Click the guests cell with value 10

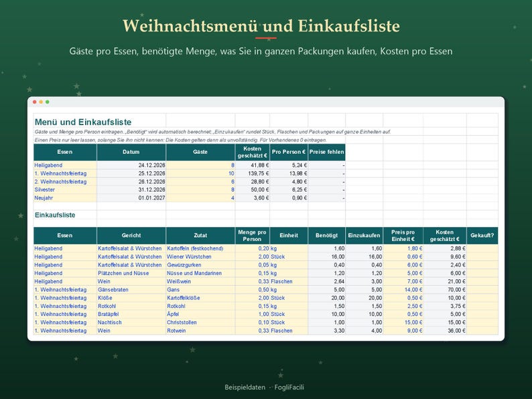200,173
